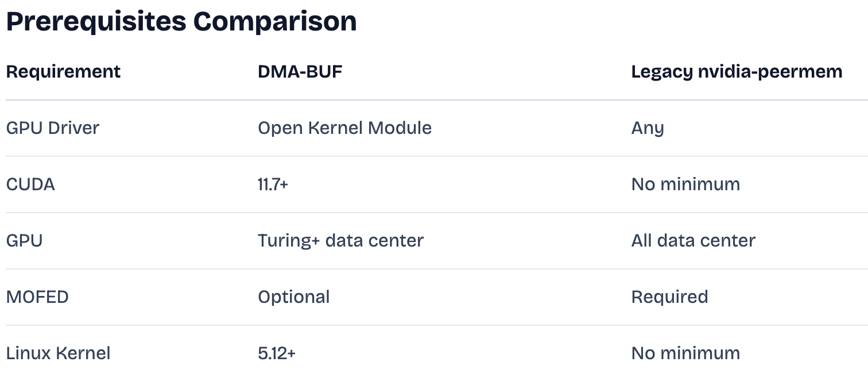This screenshot has height=377, width=868.
Task: Click the All data center cell
Action: point(693,240)
